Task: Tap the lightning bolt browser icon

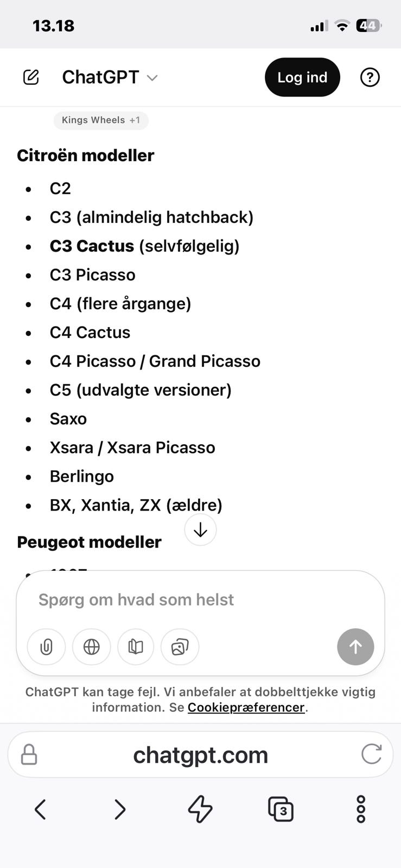Action: coord(200,809)
